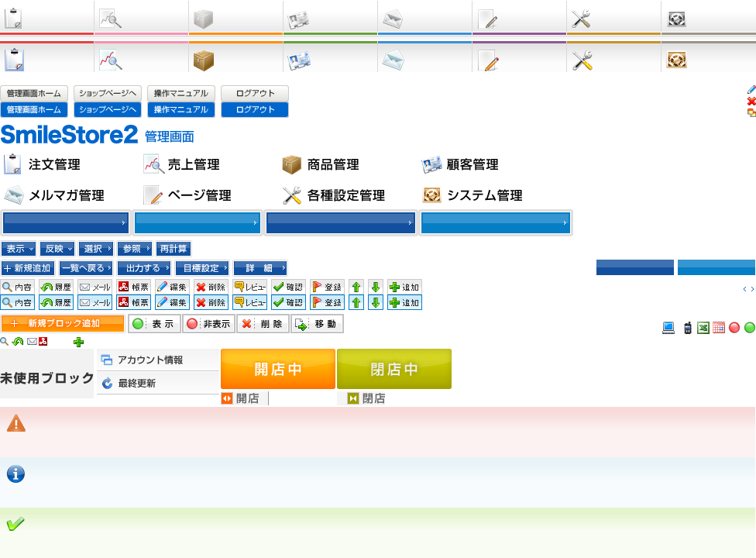Image resolution: width=756 pixels, height=558 pixels.
Task: Expand the 選択 arrow button
Action: click(x=96, y=249)
